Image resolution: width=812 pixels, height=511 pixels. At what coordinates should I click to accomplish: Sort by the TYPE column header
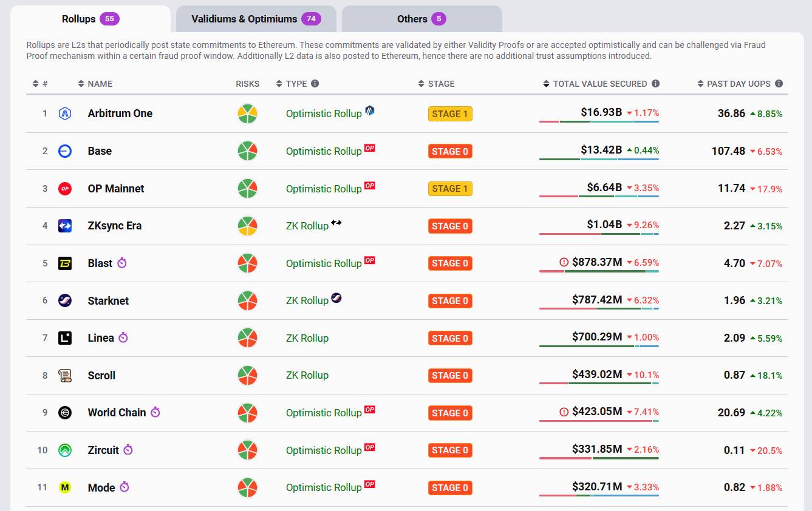(x=292, y=84)
